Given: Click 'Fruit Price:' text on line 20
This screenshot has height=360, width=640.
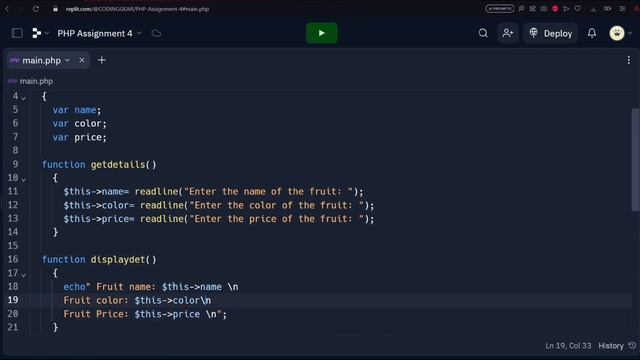Looking at the screenshot, I should click(x=96, y=314).
